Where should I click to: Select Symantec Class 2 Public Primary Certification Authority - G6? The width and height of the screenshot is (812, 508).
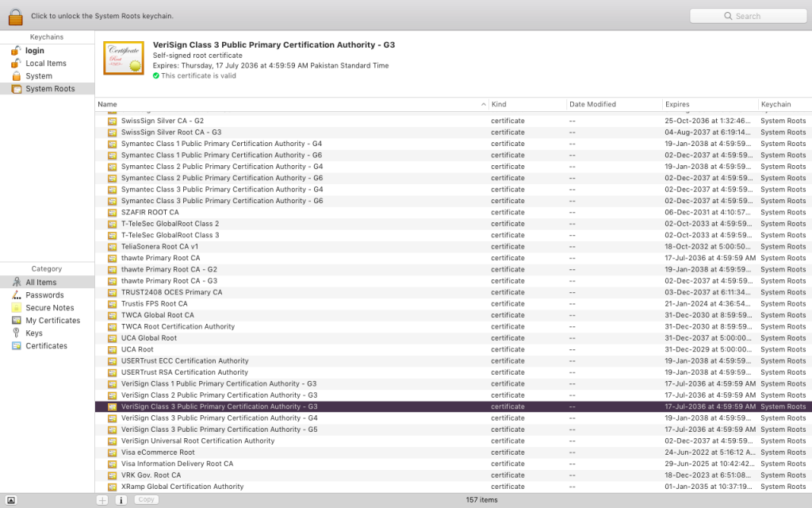click(x=454, y=178)
